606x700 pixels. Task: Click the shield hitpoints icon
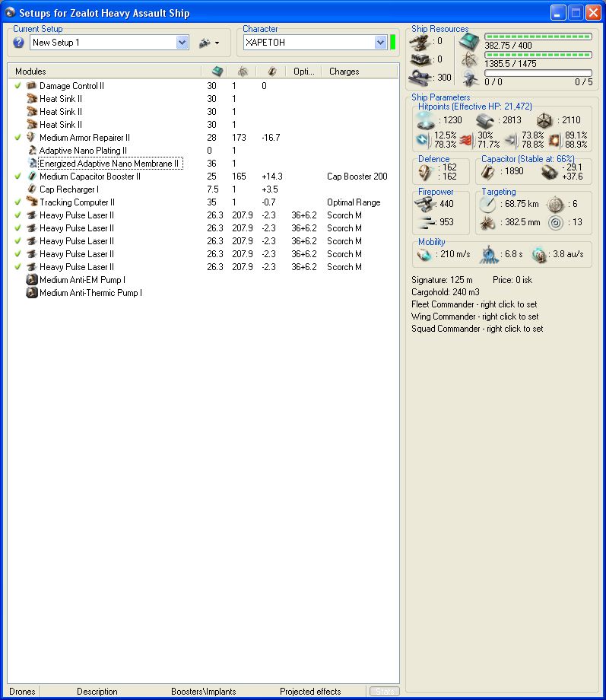425,120
